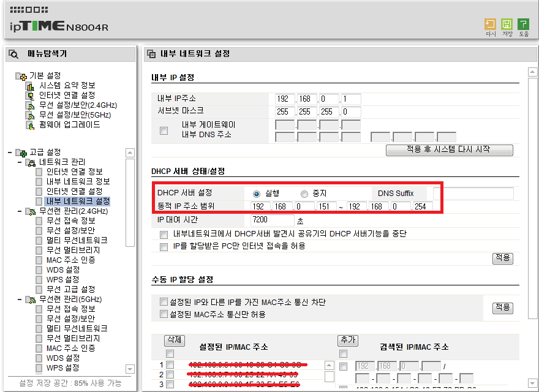Click the 고급 설정 folder icon

coord(21,153)
